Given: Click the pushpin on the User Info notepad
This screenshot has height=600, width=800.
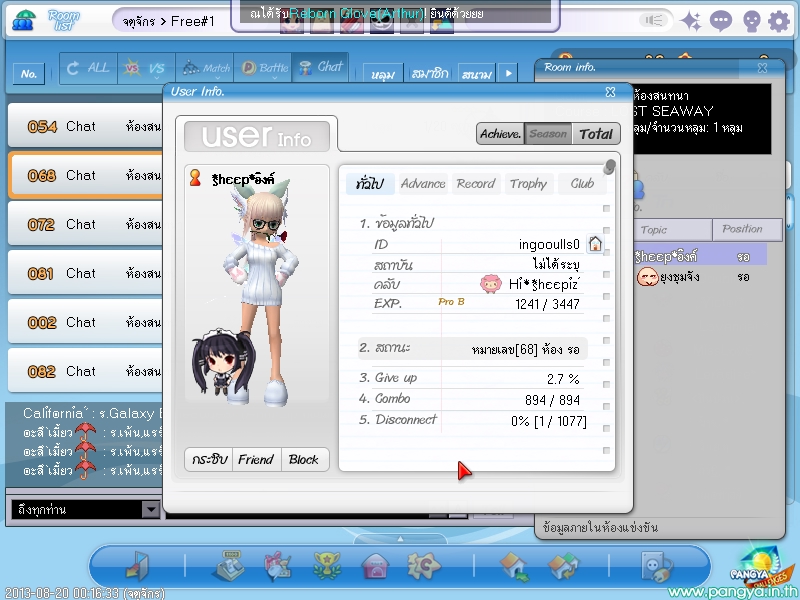Looking at the screenshot, I should tap(609, 166).
